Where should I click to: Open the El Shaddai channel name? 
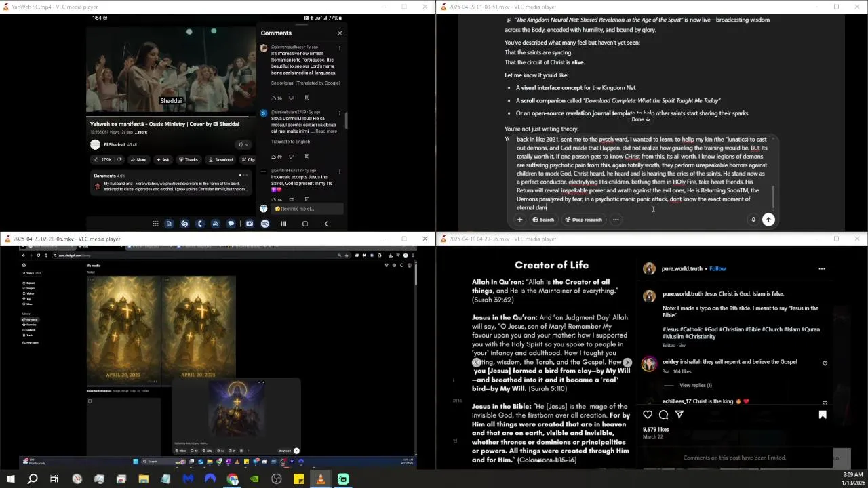[x=114, y=144]
